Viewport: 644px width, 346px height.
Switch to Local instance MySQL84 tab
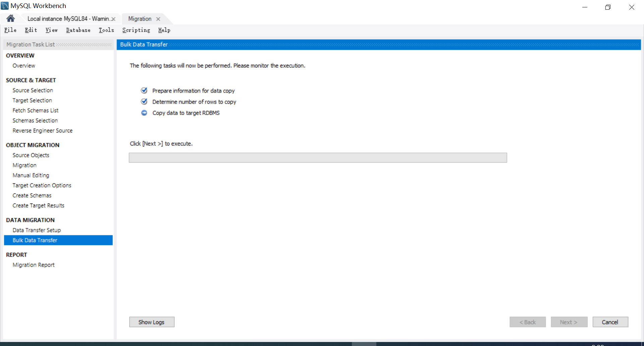point(68,19)
